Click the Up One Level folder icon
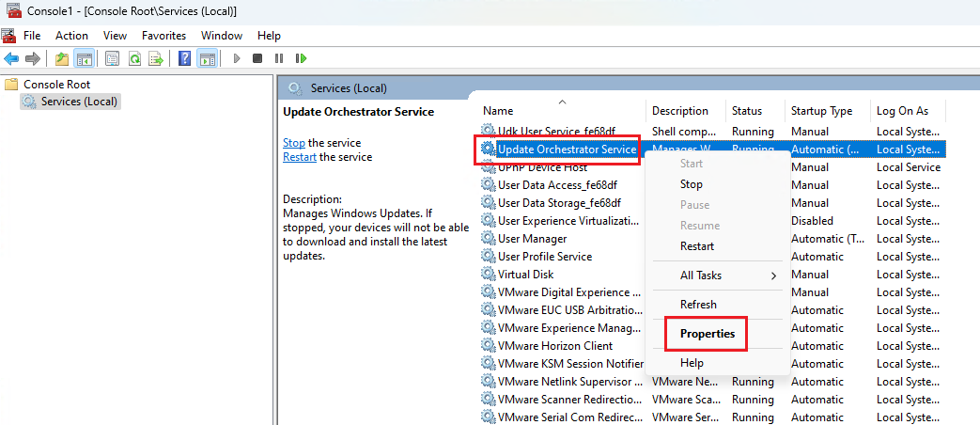 pos(61,58)
